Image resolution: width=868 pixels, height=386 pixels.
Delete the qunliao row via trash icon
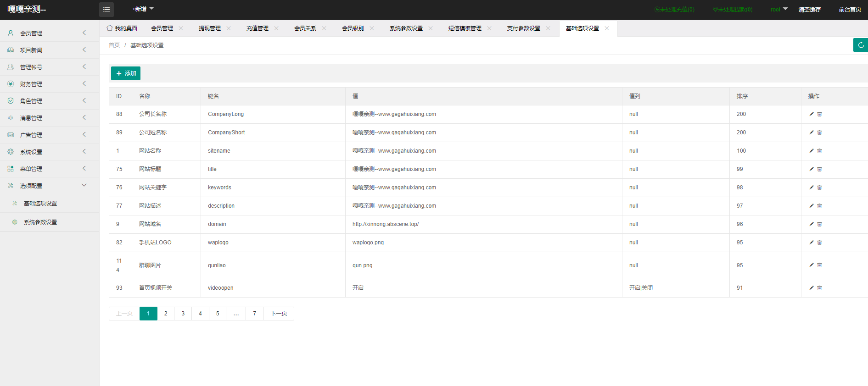click(819, 265)
